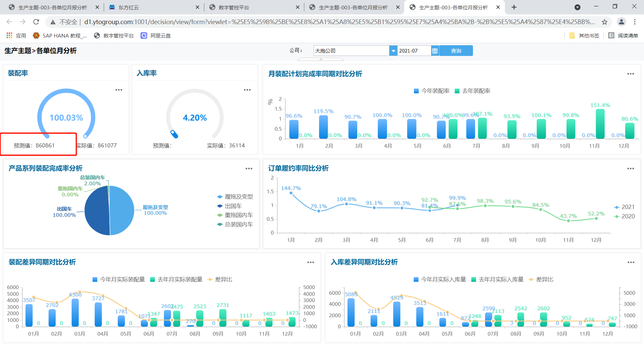
Task: Toggle the 履拖及变型 pie legend item
Action: [x=235, y=197]
